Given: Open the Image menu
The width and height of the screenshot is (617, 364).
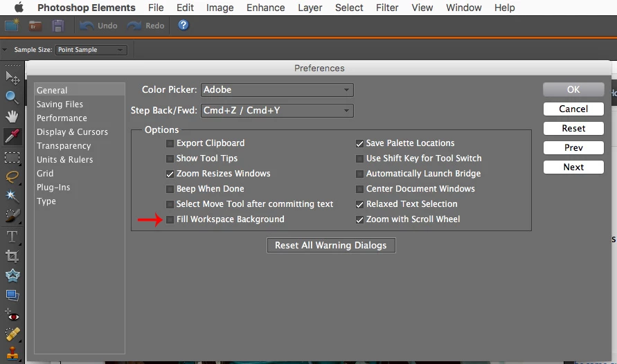Looking at the screenshot, I should 220,8.
